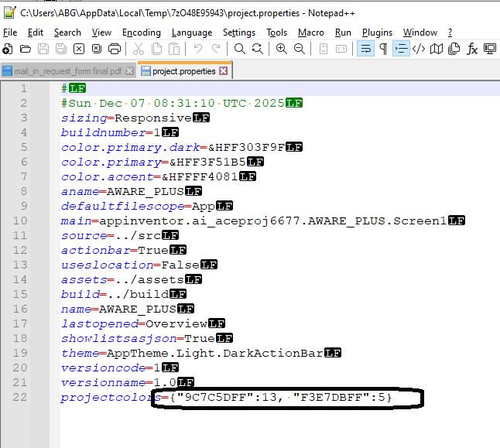The height and width of the screenshot is (448, 500).
Task: Open the Plugins menu
Action: (377, 32)
